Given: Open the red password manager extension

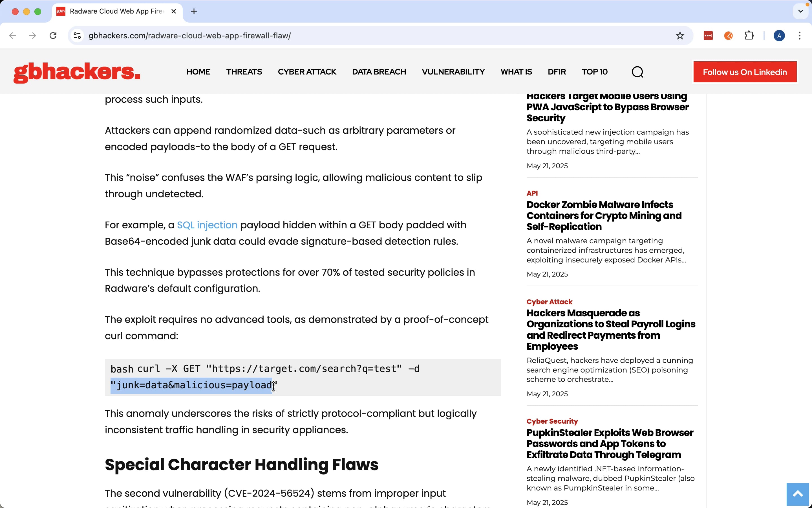Looking at the screenshot, I should click(708, 36).
